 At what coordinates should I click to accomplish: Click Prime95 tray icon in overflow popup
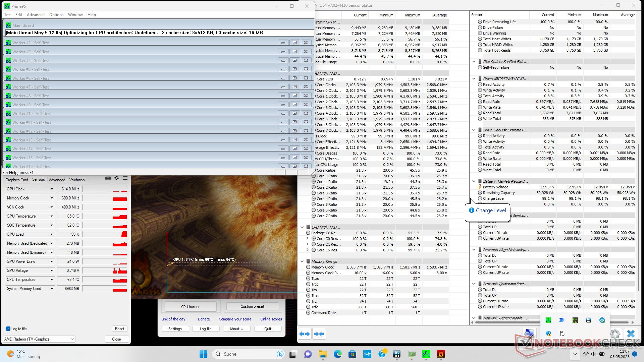(x=548, y=320)
